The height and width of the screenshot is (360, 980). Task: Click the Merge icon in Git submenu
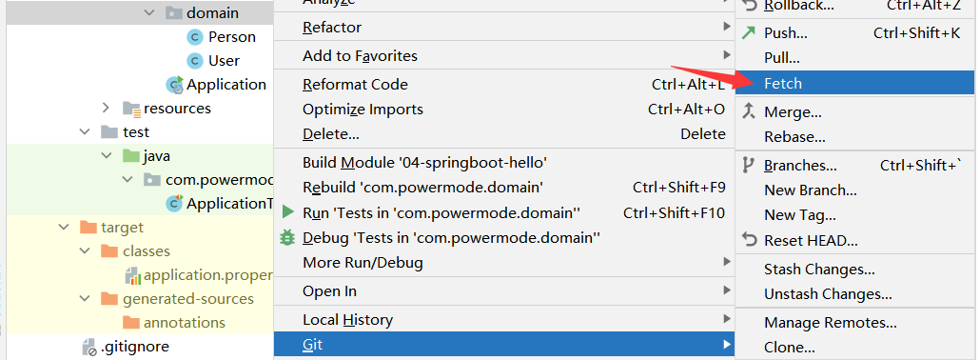pyautogui.click(x=749, y=112)
